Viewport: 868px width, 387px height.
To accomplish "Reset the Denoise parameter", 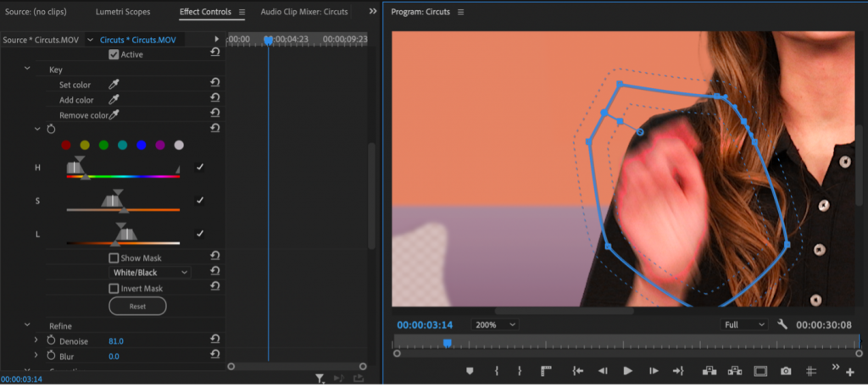I will [215, 340].
